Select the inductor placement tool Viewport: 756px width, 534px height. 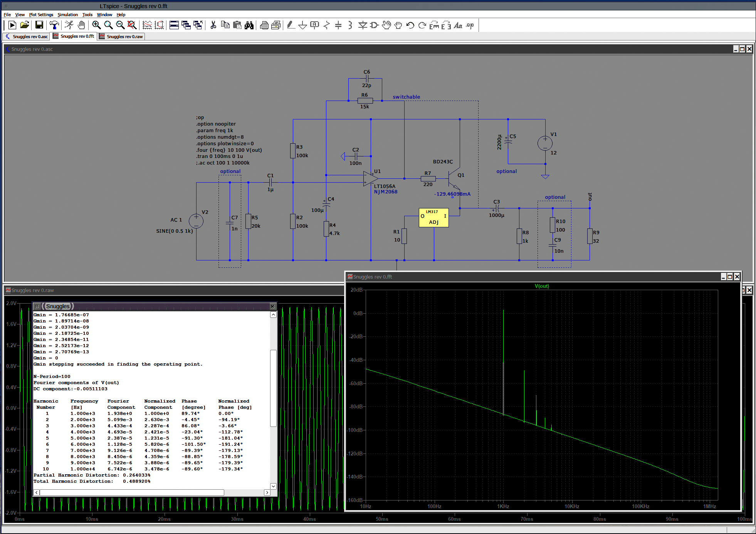tap(350, 25)
